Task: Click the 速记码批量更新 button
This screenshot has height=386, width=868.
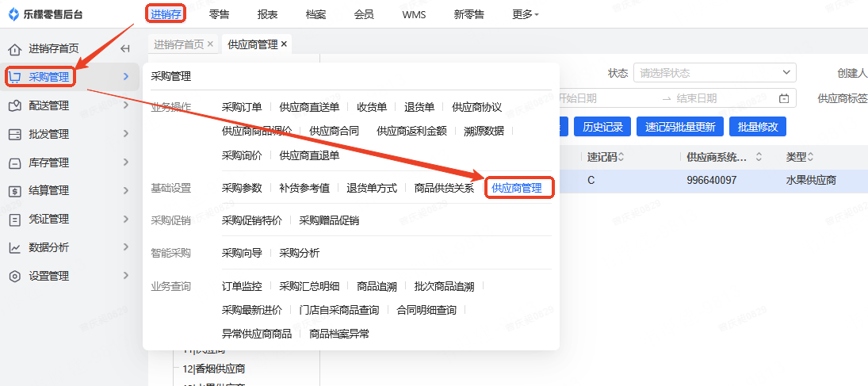Action: click(680, 127)
